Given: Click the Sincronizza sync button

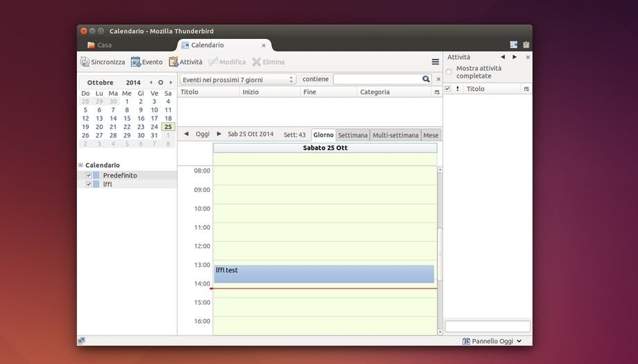Looking at the screenshot, I should click(x=103, y=62).
